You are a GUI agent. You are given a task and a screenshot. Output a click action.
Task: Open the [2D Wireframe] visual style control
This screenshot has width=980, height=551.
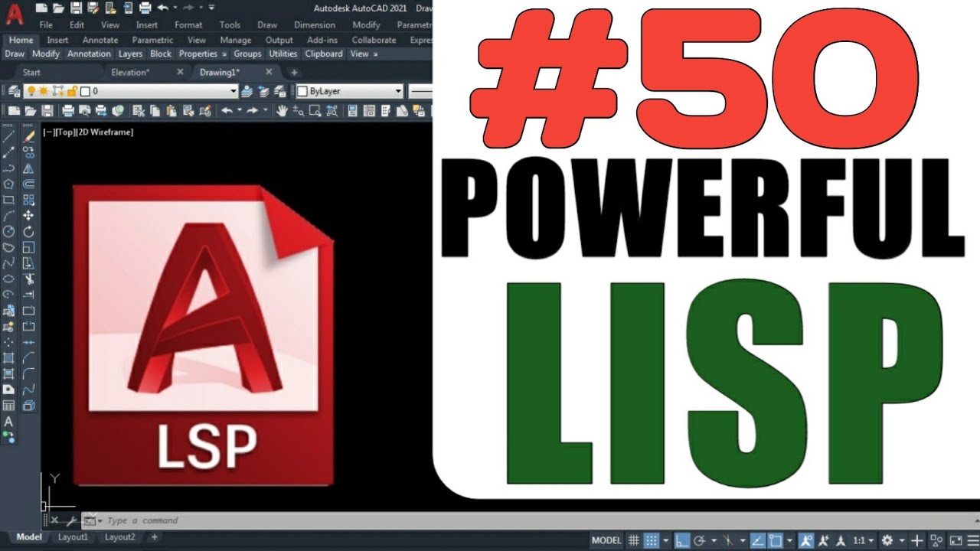(x=106, y=132)
